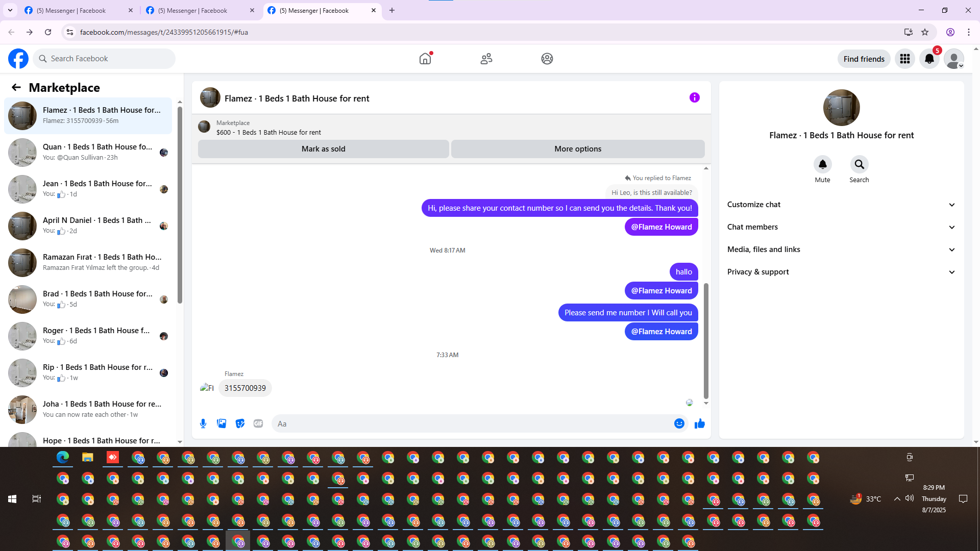Show hidden system tray icons
The image size is (980, 551).
pyautogui.click(x=897, y=499)
